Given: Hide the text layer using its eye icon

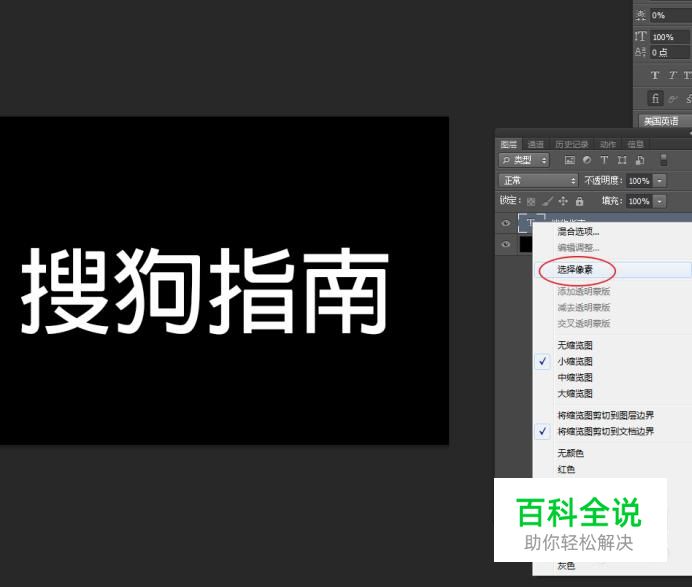Looking at the screenshot, I should [x=506, y=223].
